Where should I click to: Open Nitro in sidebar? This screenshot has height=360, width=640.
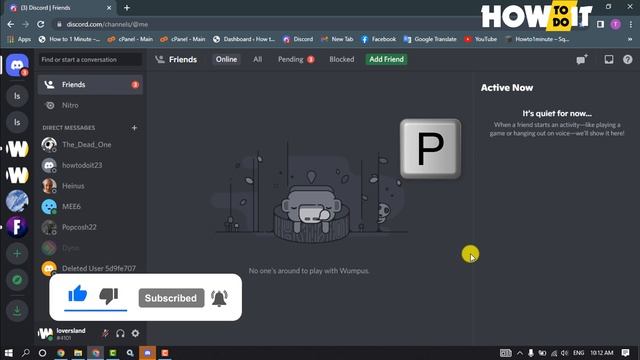tap(90, 105)
